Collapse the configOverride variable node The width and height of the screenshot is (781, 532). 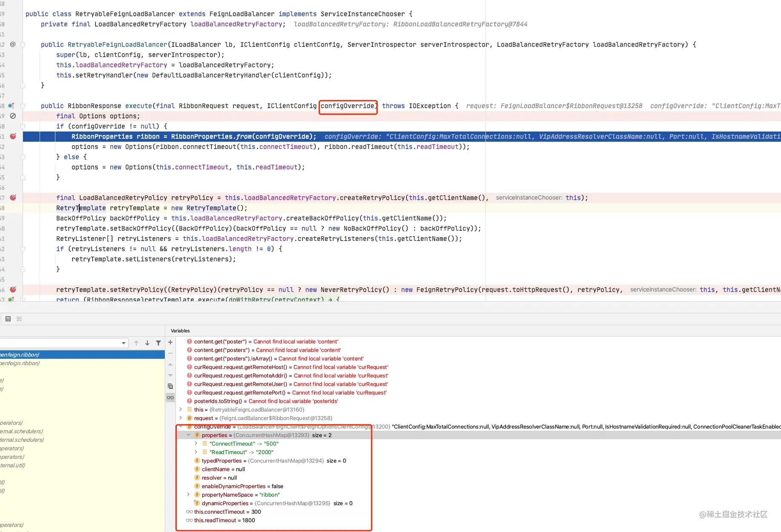click(x=181, y=426)
